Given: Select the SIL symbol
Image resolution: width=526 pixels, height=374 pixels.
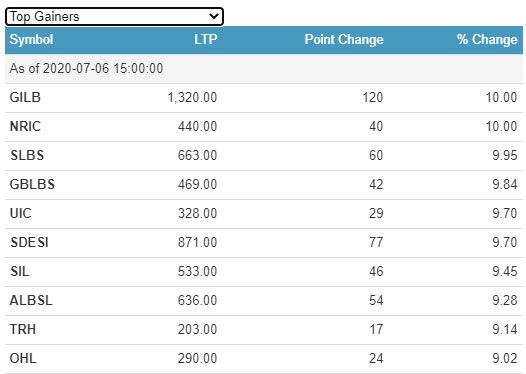Looking at the screenshot, I should click(x=19, y=271).
